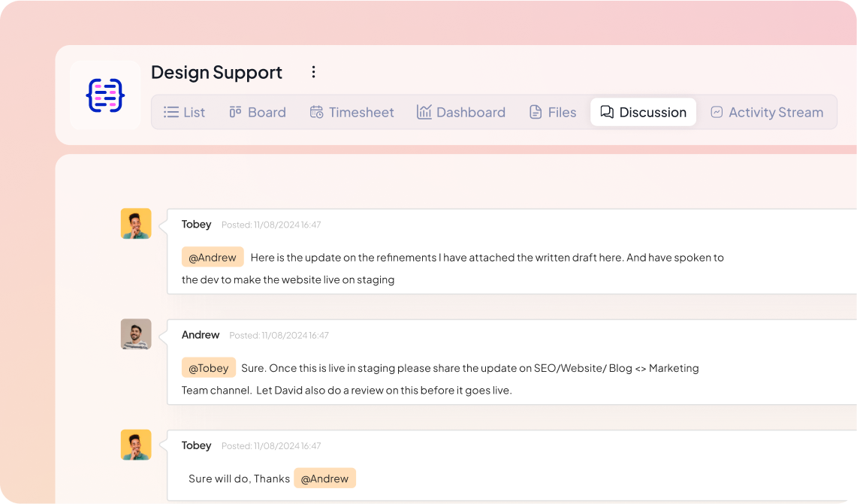Click the name Tobey on the first post

[196, 224]
